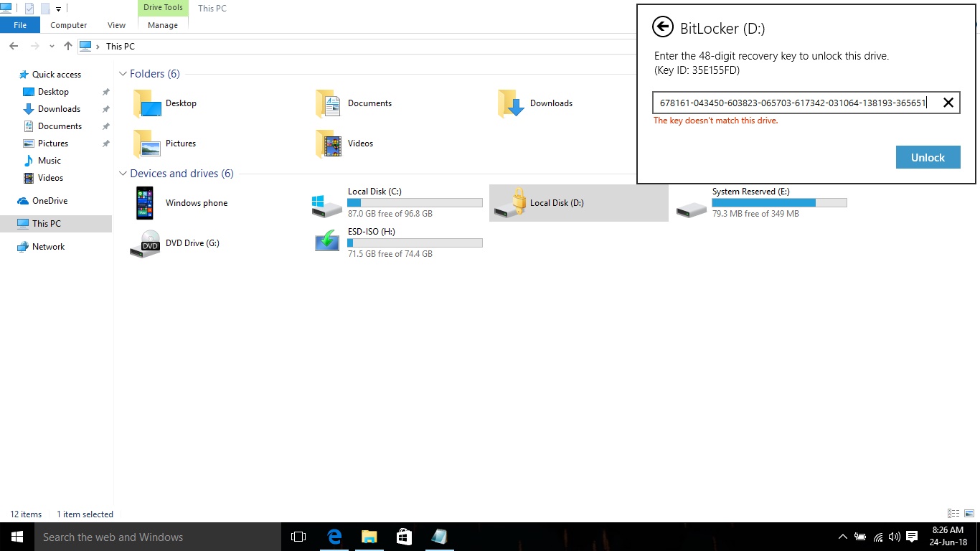Select the System Reserved (E:) drive icon
Viewport: 980px width, 551px height.
coord(692,209)
